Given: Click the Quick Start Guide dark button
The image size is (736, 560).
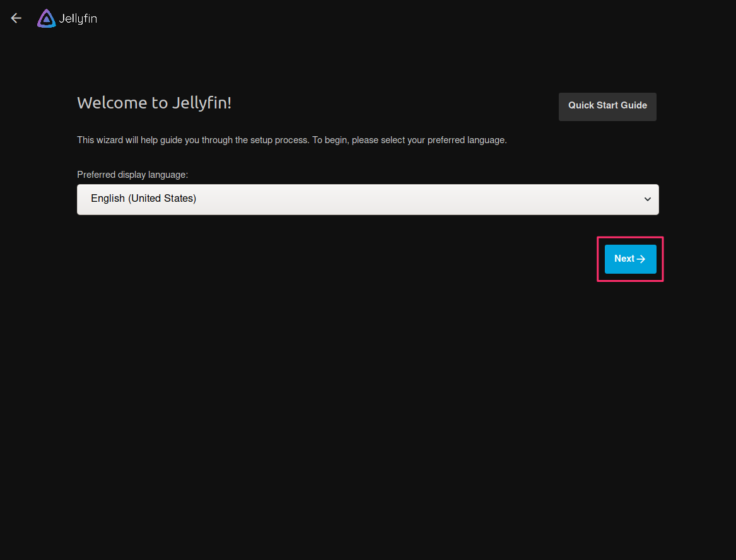Looking at the screenshot, I should click(607, 106).
